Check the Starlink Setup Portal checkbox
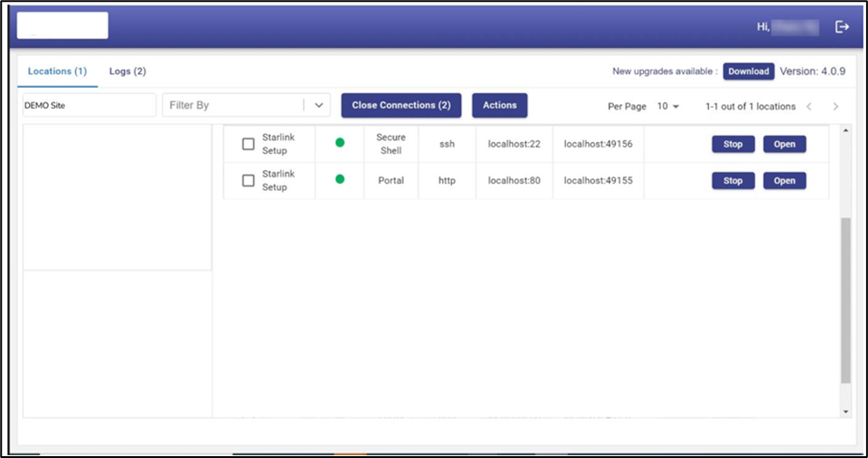Screen dimensions: 868x458 pyautogui.click(x=249, y=180)
